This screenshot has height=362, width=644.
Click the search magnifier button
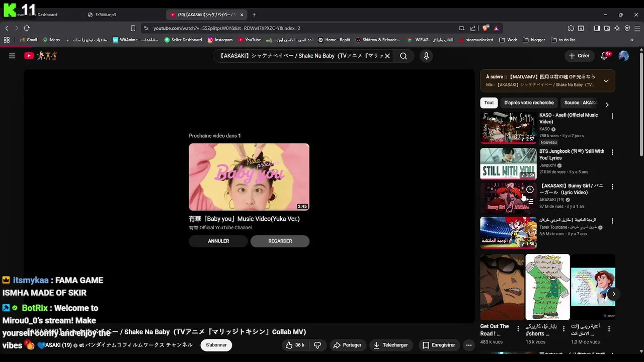point(404,56)
